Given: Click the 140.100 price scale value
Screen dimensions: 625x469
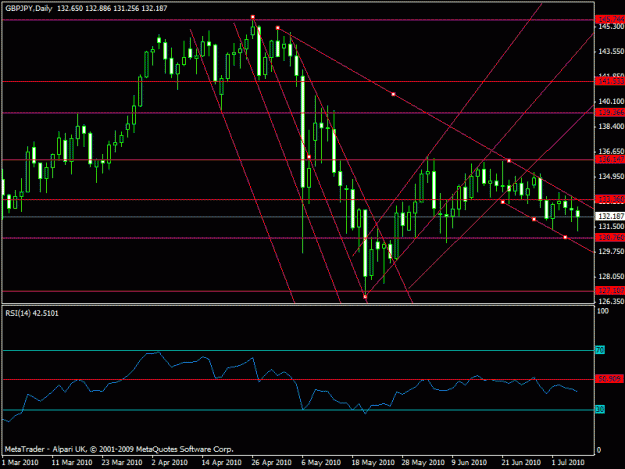Looking at the screenshot, I should point(611,102).
